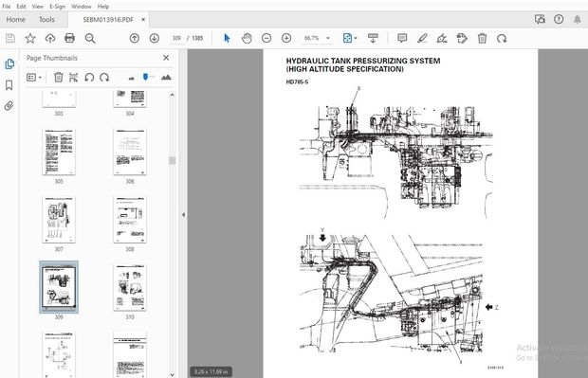Click the page size label at bottom left

[211, 371]
